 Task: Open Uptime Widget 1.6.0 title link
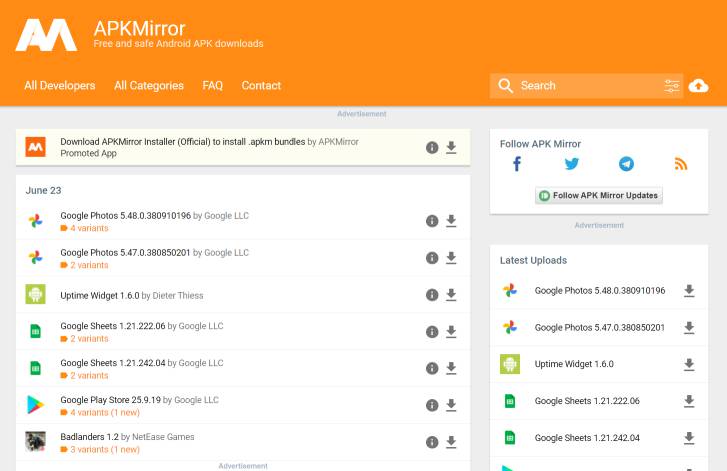pos(100,295)
